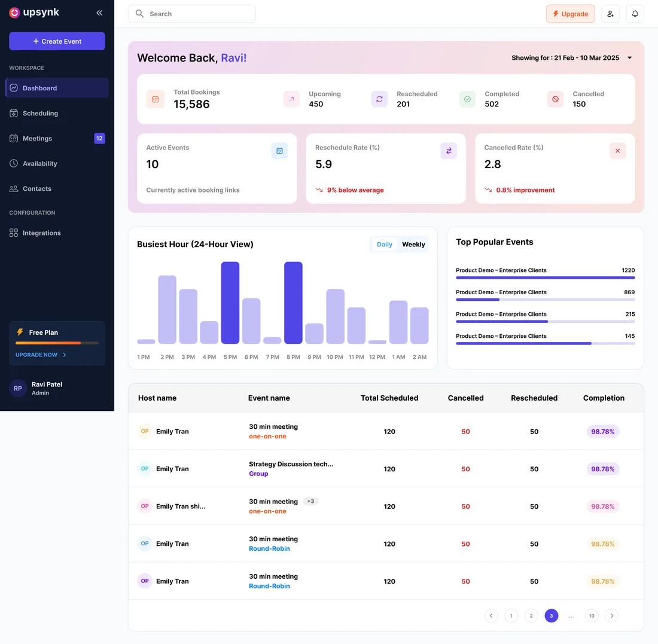Click avatar in Strategy Discussion row
This screenshot has width=658, height=644.
(145, 469)
